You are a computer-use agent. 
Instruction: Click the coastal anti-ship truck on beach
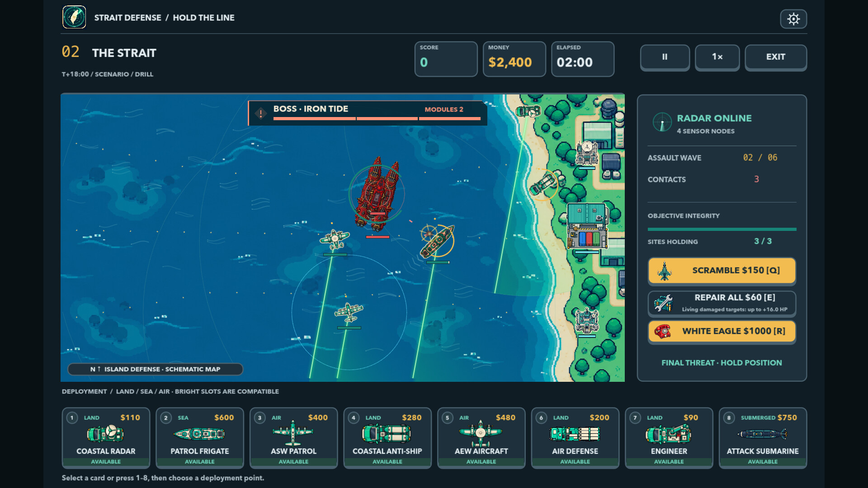543,184
